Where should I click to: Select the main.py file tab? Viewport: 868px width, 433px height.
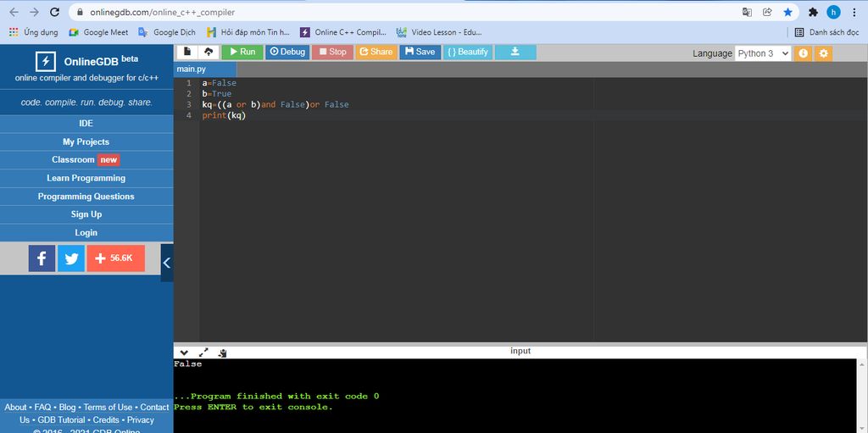(205, 69)
